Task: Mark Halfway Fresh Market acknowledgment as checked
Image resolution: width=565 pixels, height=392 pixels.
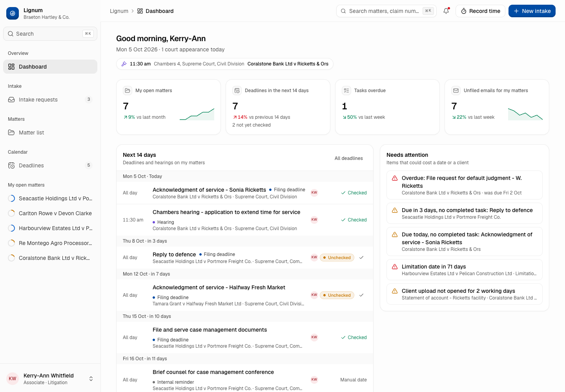Action: pos(361,295)
